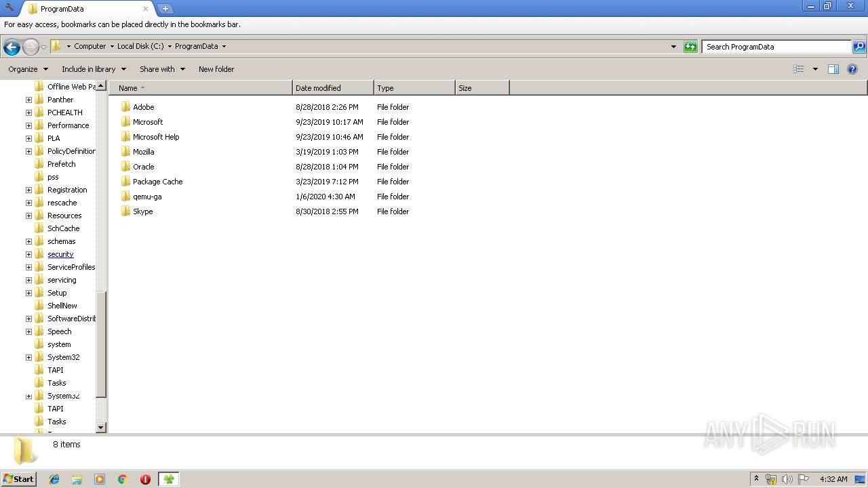
Task: Sort by the Date modified column header
Action: 333,88
